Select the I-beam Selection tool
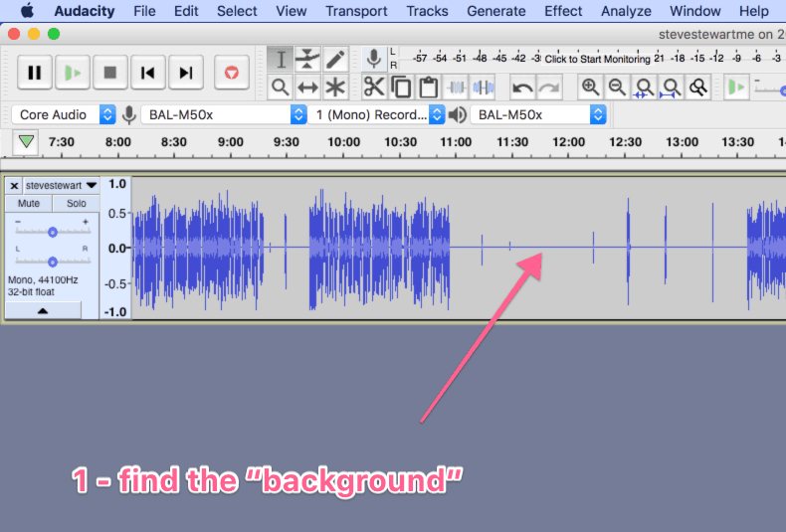The image size is (786, 532). (x=281, y=60)
